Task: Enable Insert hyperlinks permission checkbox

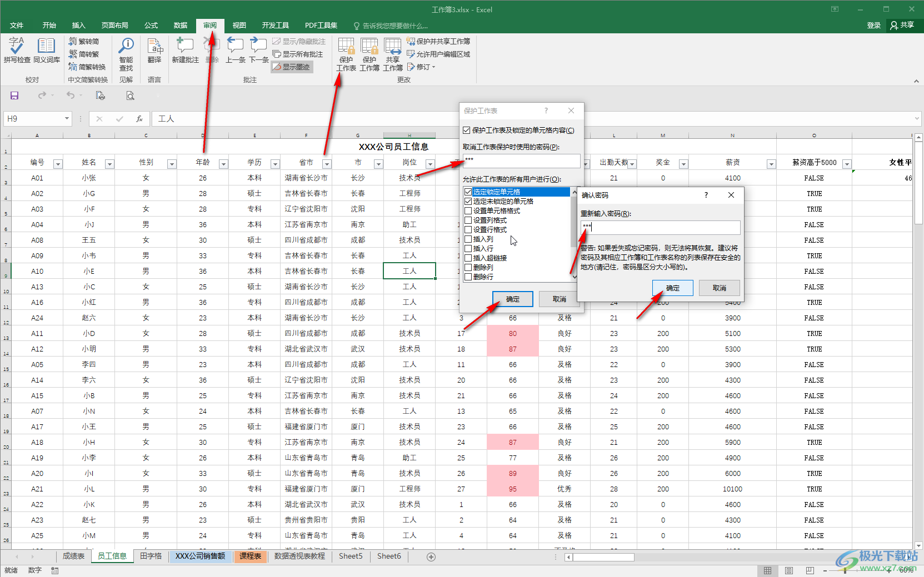Action: (x=468, y=258)
